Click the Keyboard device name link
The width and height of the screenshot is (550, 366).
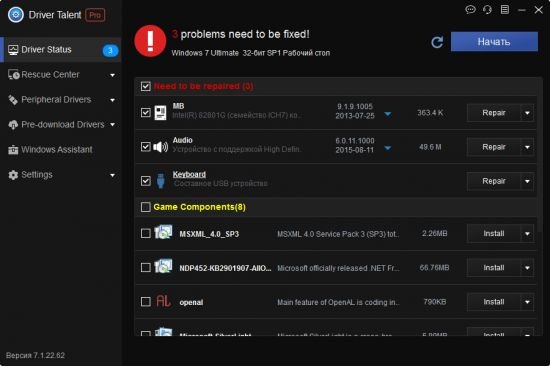(189, 174)
